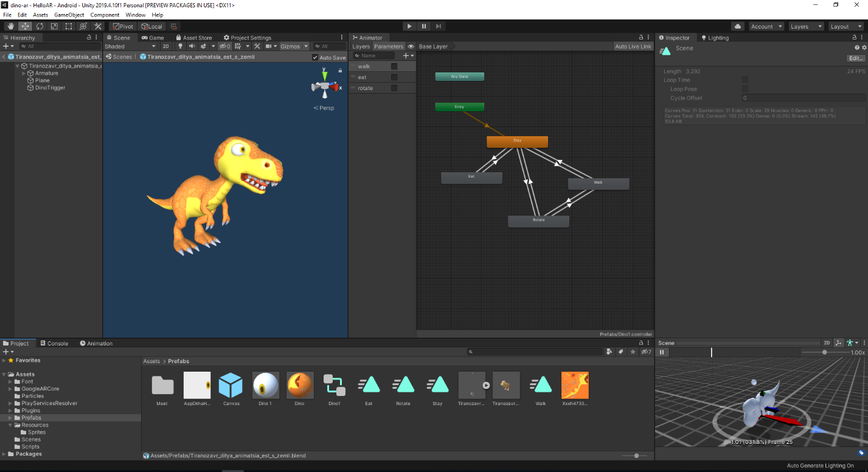Enable Loop Pose checkbox
The width and height of the screenshot is (868, 472).
pyautogui.click(x=745, y=89)
